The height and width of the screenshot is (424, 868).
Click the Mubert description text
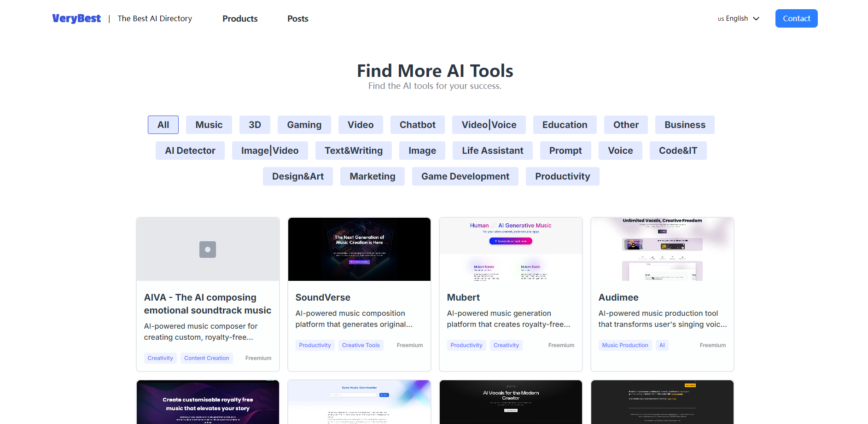509,319
